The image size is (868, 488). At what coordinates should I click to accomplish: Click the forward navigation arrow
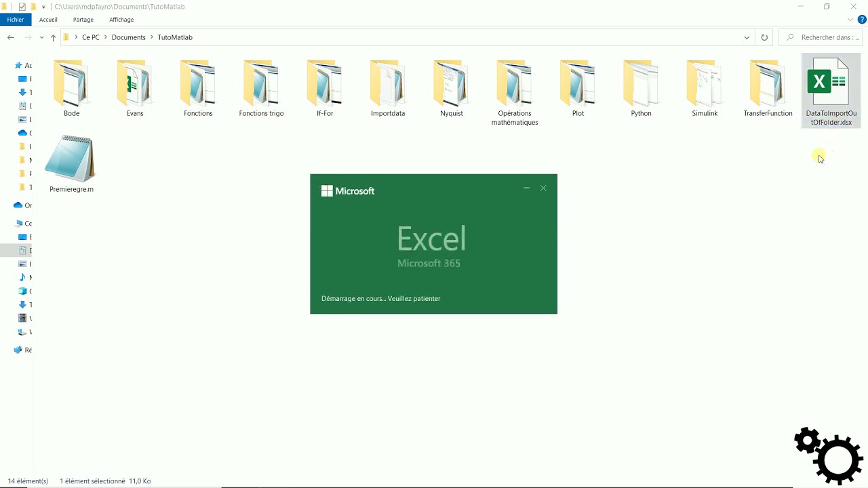tap(28, 37)
